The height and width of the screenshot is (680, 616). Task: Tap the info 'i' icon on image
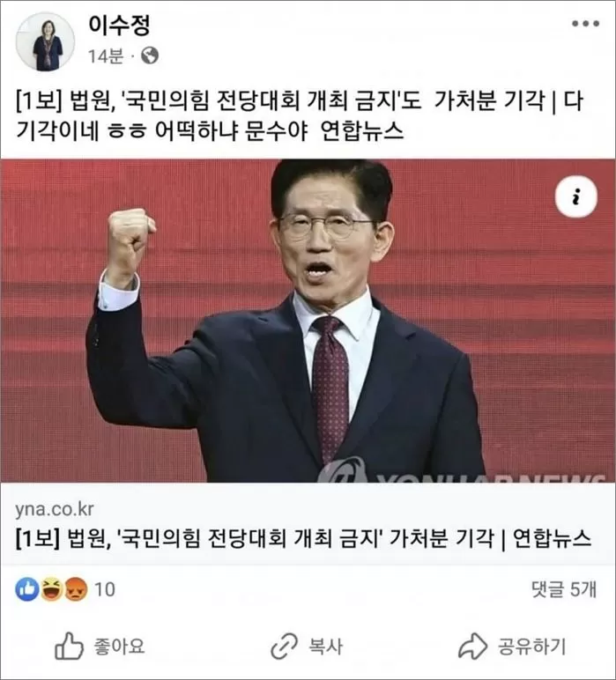576,196
